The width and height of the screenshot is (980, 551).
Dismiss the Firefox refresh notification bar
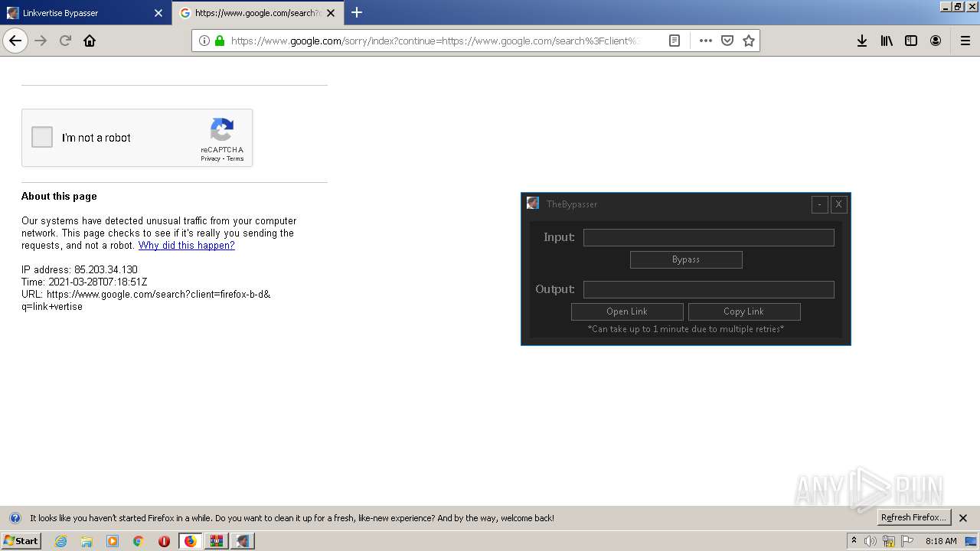[963, 518]
